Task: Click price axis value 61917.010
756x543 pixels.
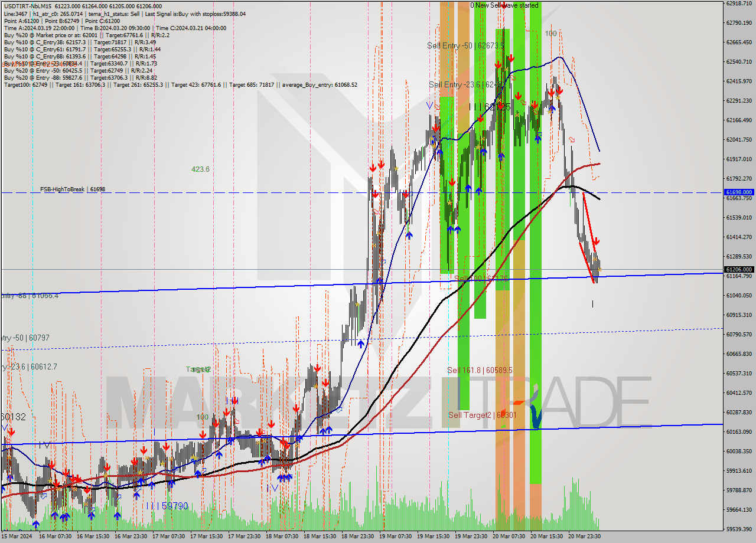Action: (738, 159)
